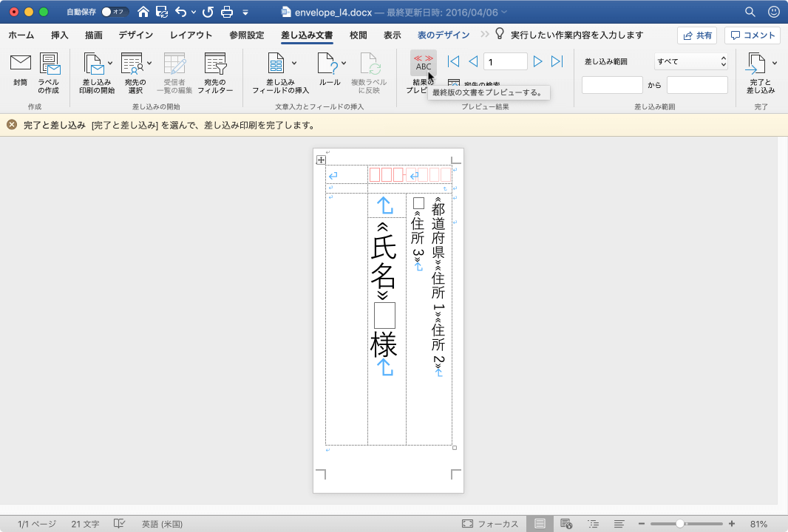
Task: Open the 校閲 review tab
Action: [x=358, y=35]
